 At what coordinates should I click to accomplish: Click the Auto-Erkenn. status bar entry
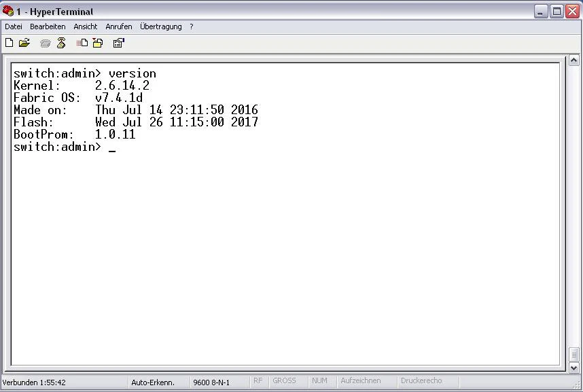(153, 382)
